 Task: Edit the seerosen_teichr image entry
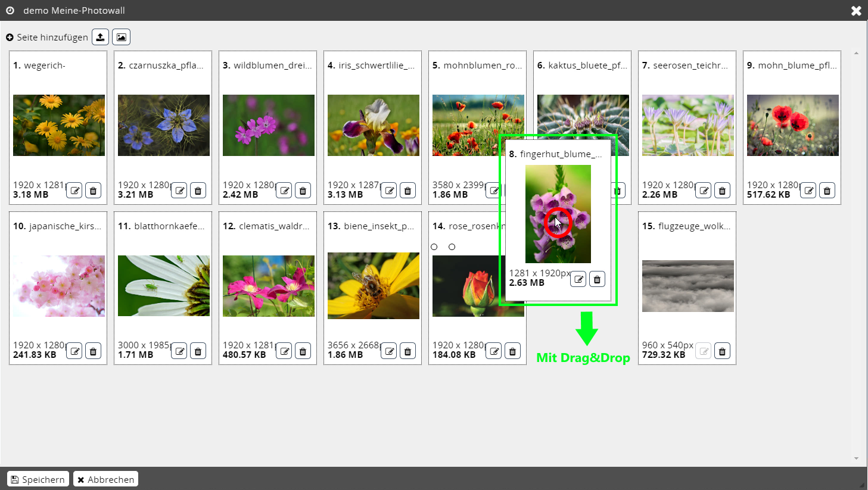tap(704, 191)
